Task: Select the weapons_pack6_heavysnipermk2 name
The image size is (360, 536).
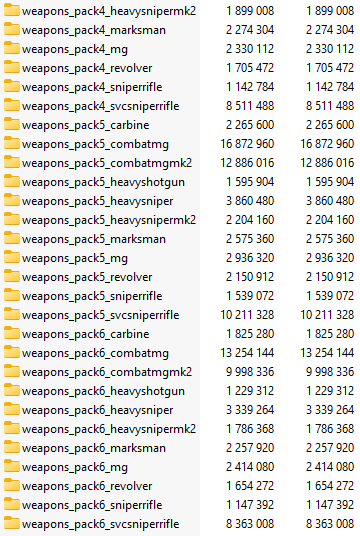Action: 109,430
